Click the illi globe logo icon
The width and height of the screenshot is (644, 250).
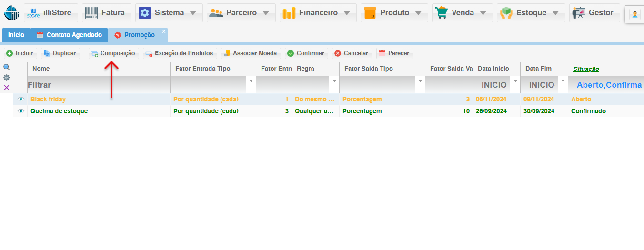point(11,13)
